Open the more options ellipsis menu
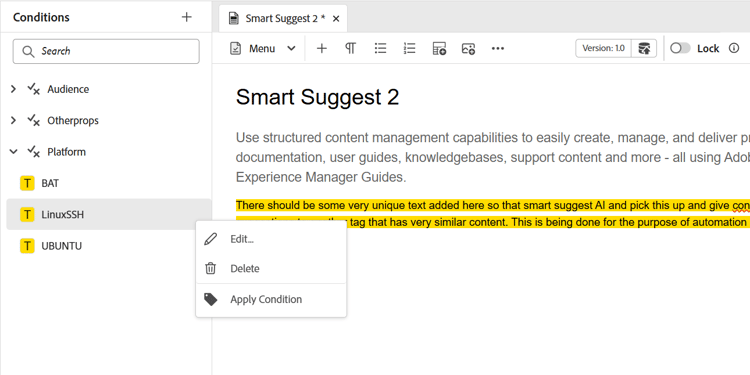750x375 pixels. [498, 48]
